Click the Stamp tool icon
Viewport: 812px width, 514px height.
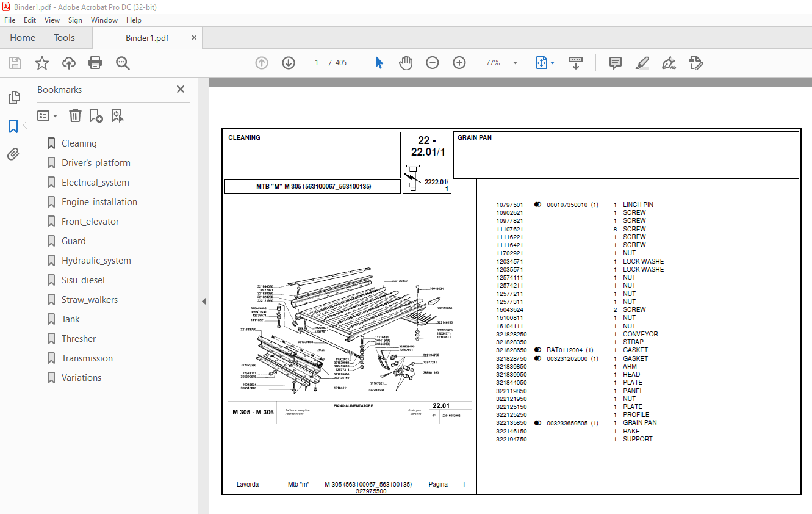click(696, 63)
